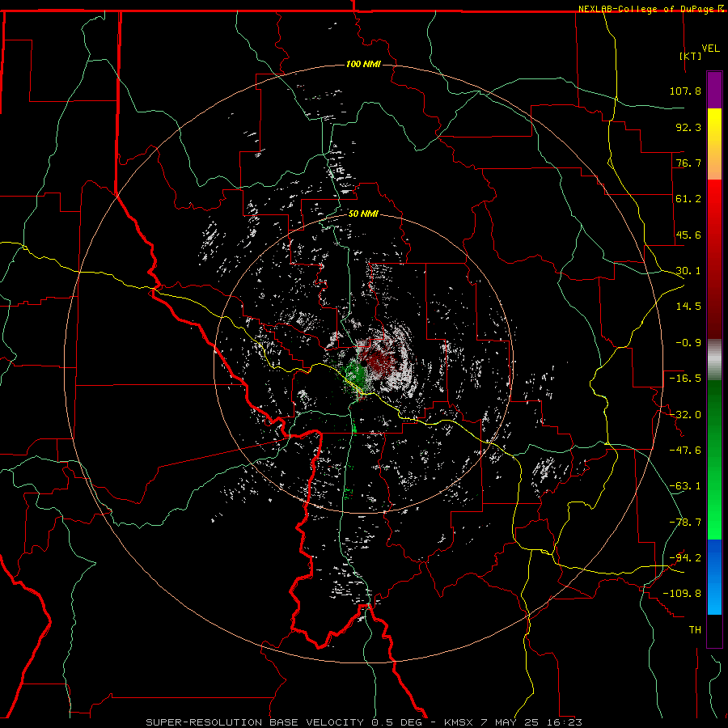The height and width of the screenshot is (728, 728).
Task: Select the -78.7 scale value
Action: 685,523
